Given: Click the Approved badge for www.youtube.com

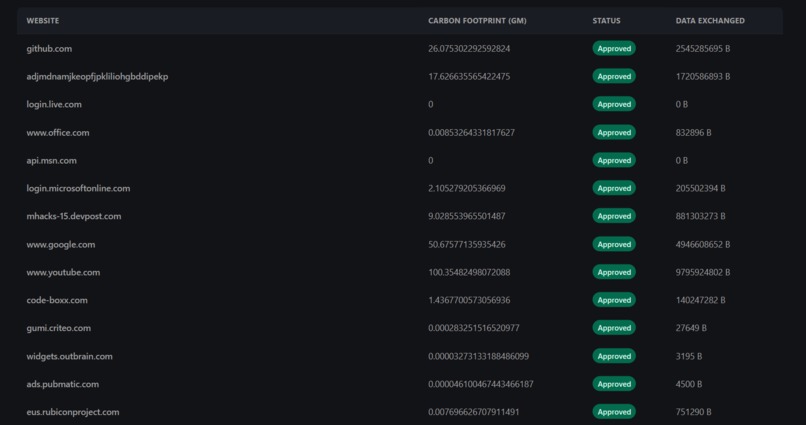Looking at the screenshot, I should (x=614, y=272).
